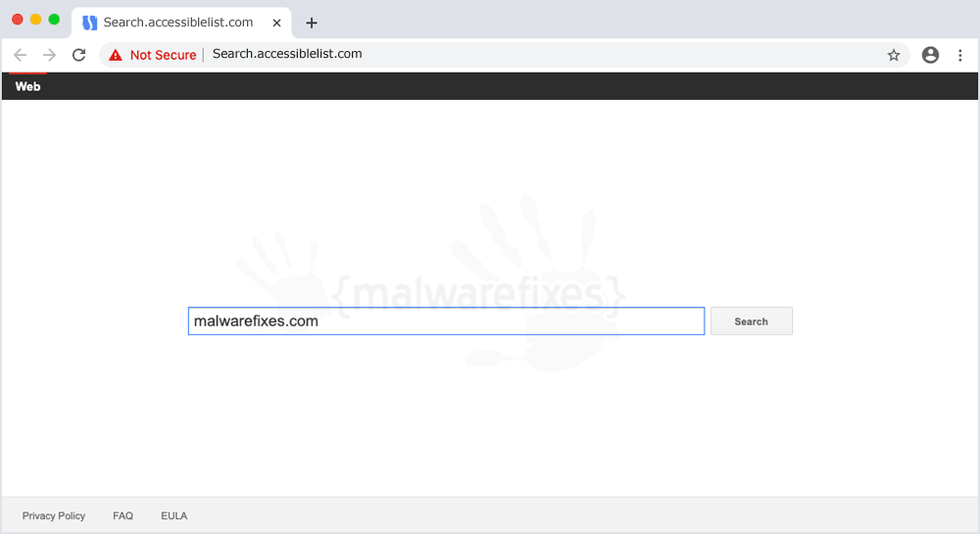Open the Privacy Policy link
Image resolution: width=980 pixels, height=534 pixels.
click(54, 516)
